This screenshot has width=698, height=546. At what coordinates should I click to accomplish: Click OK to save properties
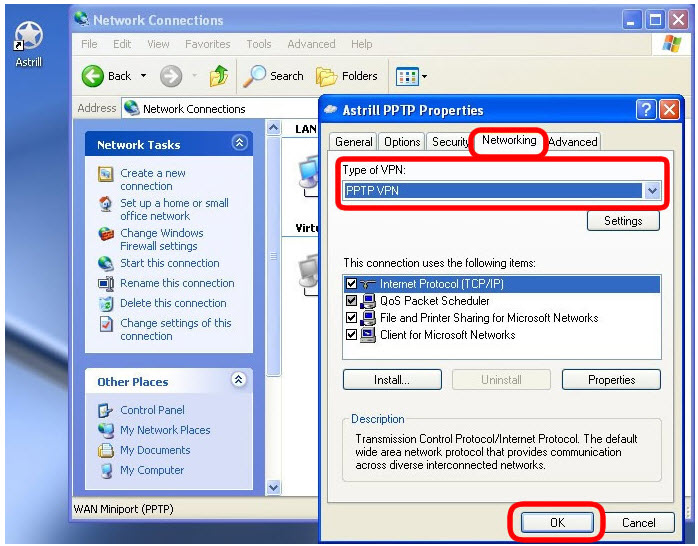click(x=557, y=522)
